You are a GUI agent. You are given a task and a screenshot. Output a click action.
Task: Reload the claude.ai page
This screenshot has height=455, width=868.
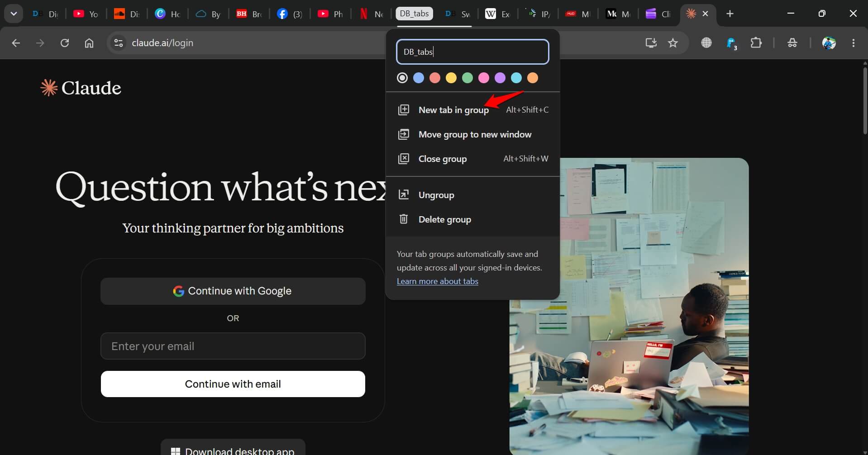click(65, 43)
